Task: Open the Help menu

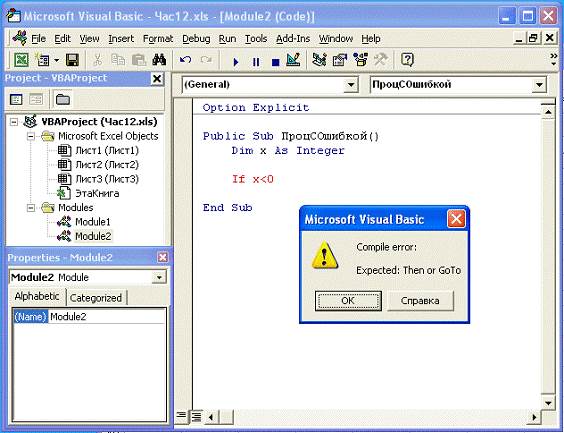Action: [371, 38]
